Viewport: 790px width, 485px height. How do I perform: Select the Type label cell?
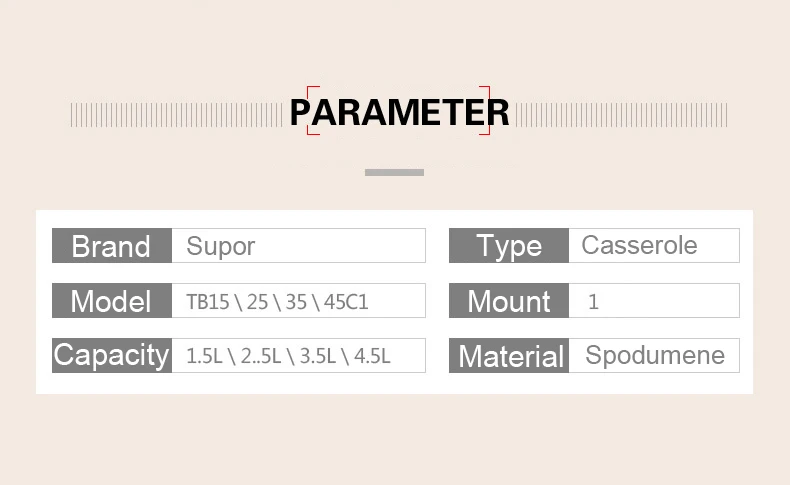(509, 245)
